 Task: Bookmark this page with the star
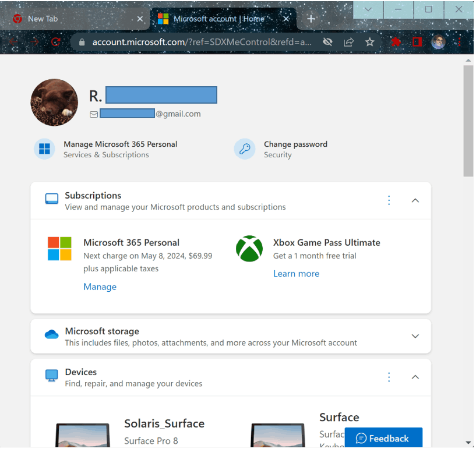tap(370, 42)
